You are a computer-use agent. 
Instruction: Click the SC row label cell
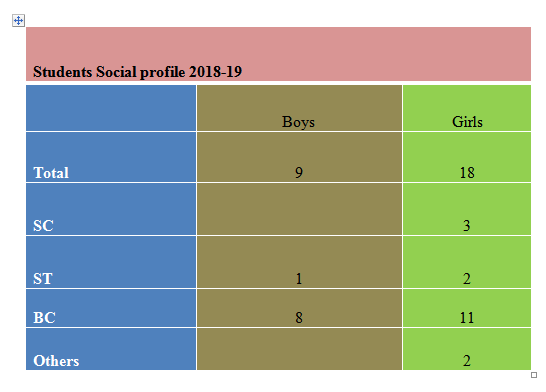pyautogui.click(x=111, y=209)
